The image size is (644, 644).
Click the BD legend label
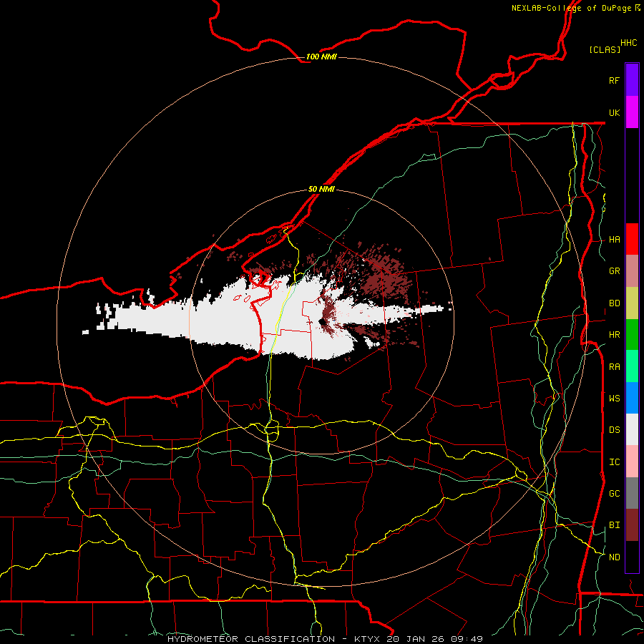point(614,303)
